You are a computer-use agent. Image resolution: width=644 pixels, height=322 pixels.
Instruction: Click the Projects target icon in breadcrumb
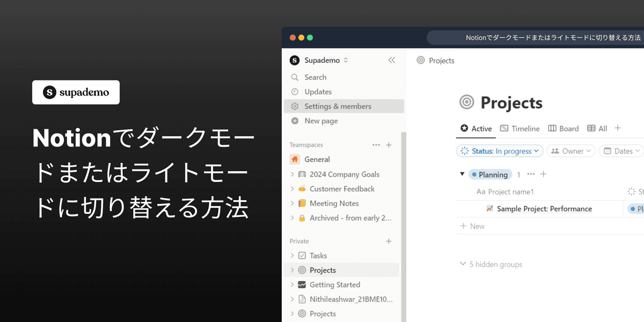coord(421,60)
